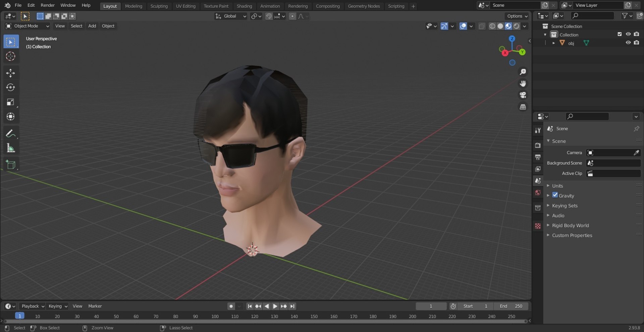
Task: Switch to the Geometry Nodes tab
Action: point(364,6)
